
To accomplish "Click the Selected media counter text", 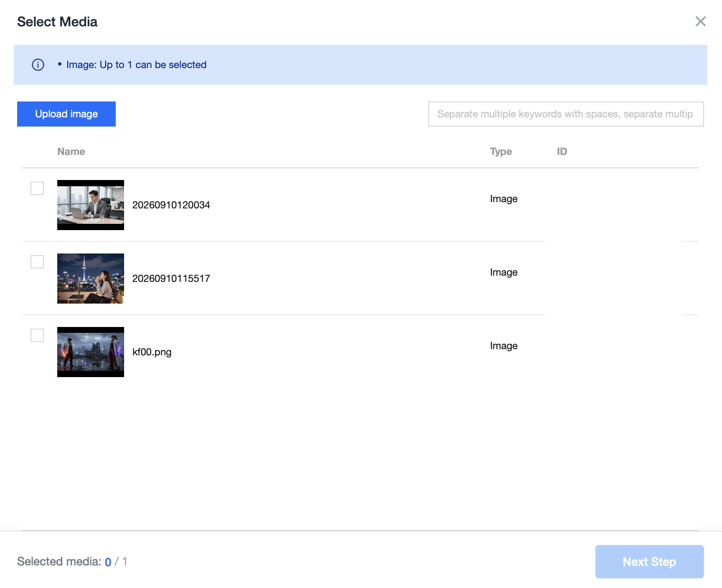I will tap(72, 562).
